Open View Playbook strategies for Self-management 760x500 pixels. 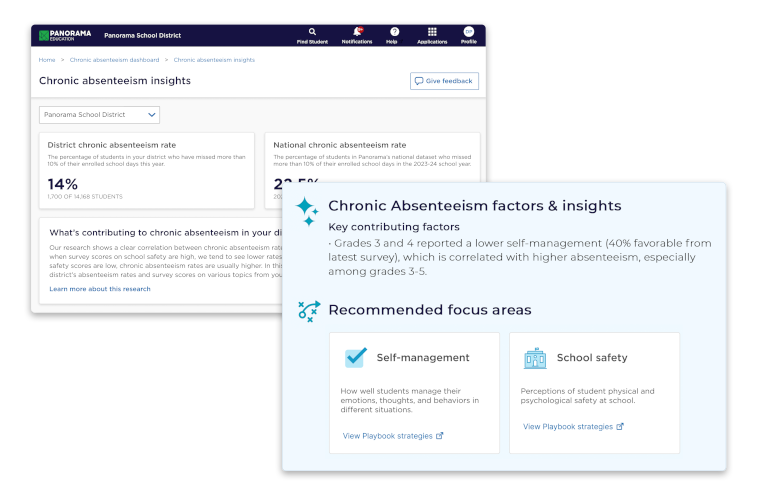pyautogui.click(x=392, y=436)
